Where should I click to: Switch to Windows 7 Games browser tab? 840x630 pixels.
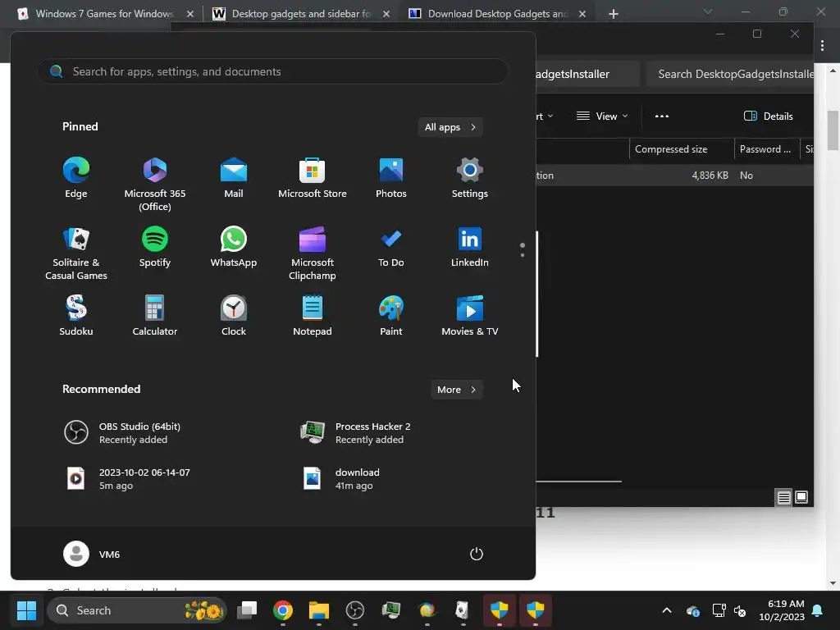[x=104, y=14]
